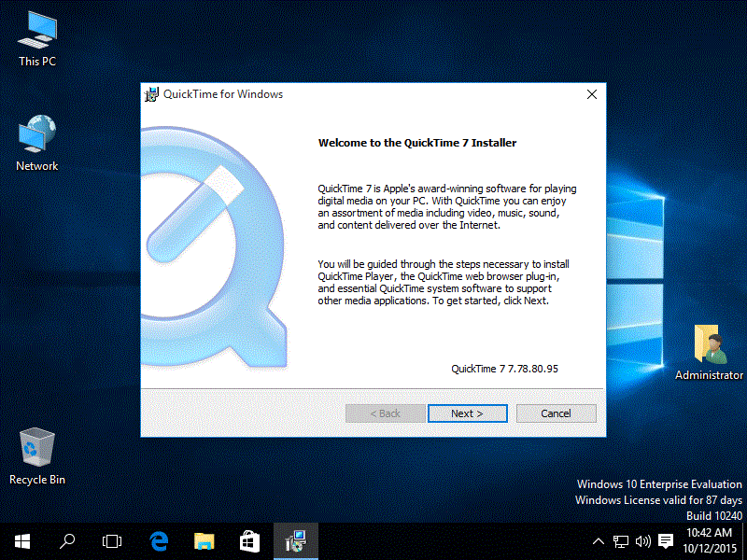
Task: Open the Windows Store taskbar icon
Action: pyautogui.click(x=249, y=540)
